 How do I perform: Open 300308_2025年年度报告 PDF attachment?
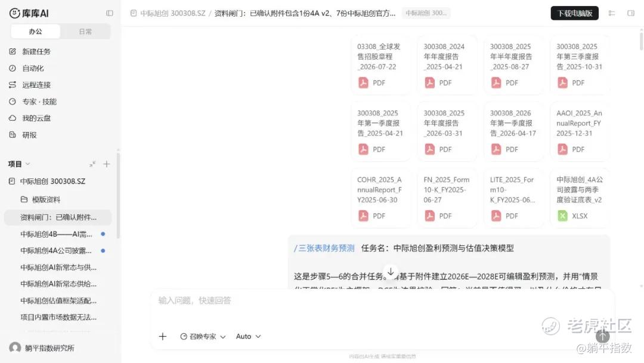447,131
